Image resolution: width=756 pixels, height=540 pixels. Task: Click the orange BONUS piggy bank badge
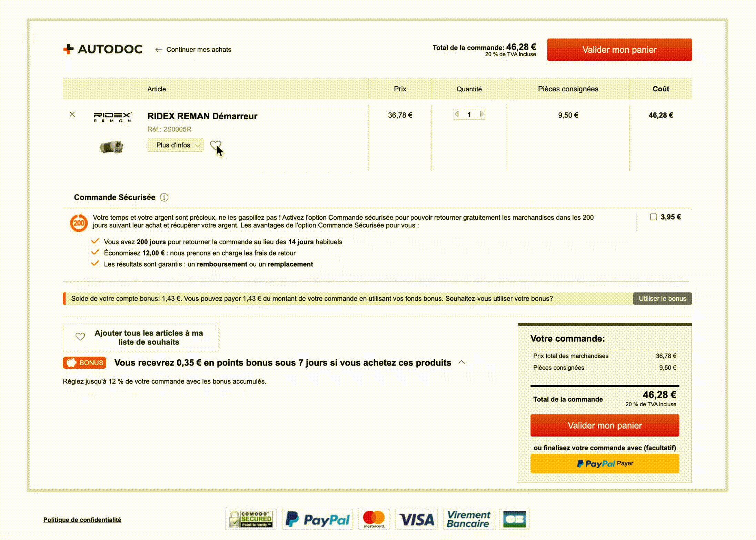84,363
